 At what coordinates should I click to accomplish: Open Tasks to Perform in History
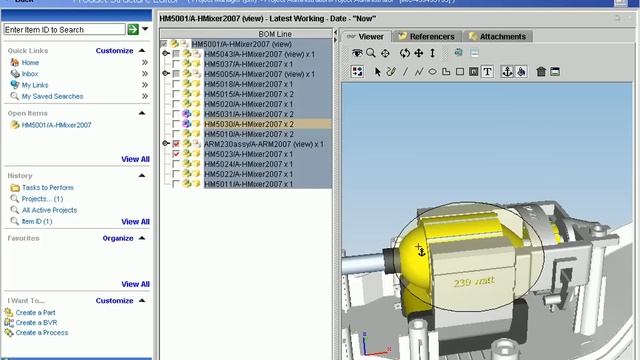coord(48,188)
